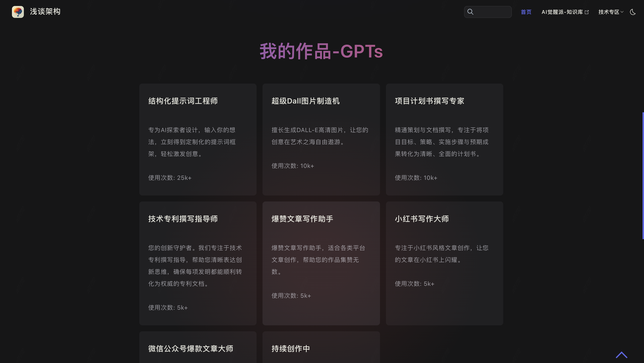Click the brain logo icon
Screen dimensions: 644x363
18,12
